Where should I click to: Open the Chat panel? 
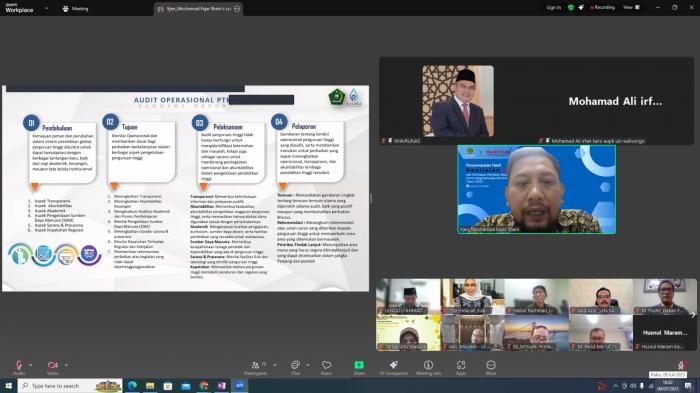click(x=295, y=368)
